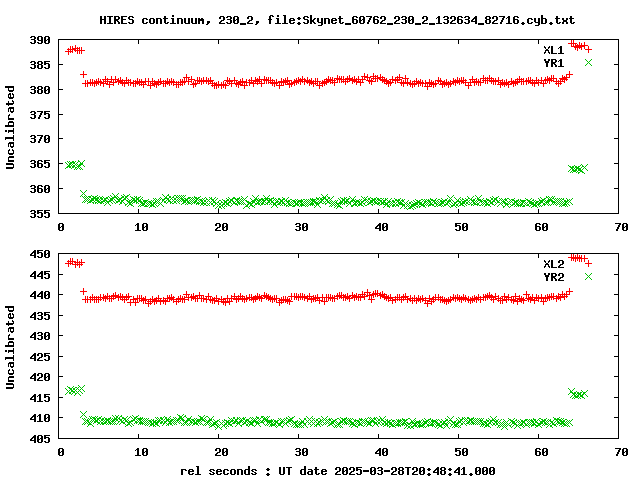Viewport: 640px width, 480px height.
Task: Click the 360 y-axis tick label
Action: 40,189
